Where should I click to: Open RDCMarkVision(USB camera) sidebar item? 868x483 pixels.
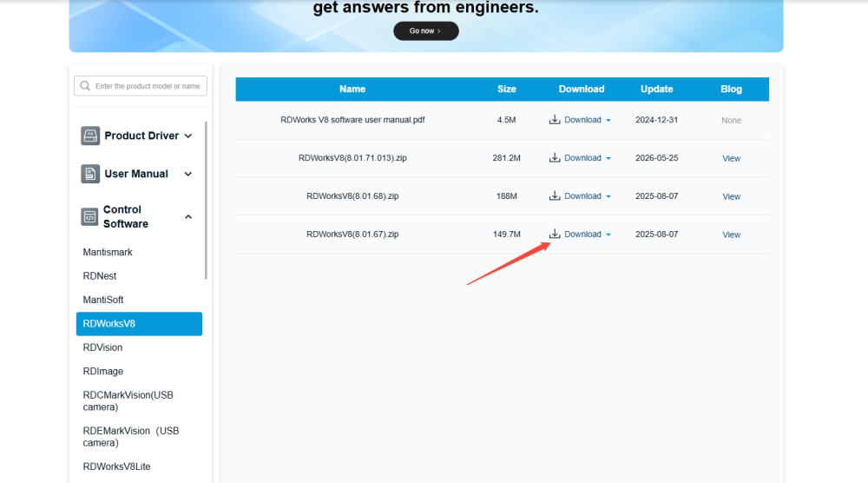pos(128,401)
